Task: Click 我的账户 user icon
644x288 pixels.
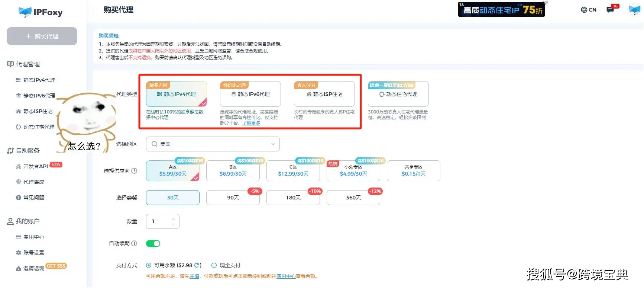Action: [x=10, y=221]
